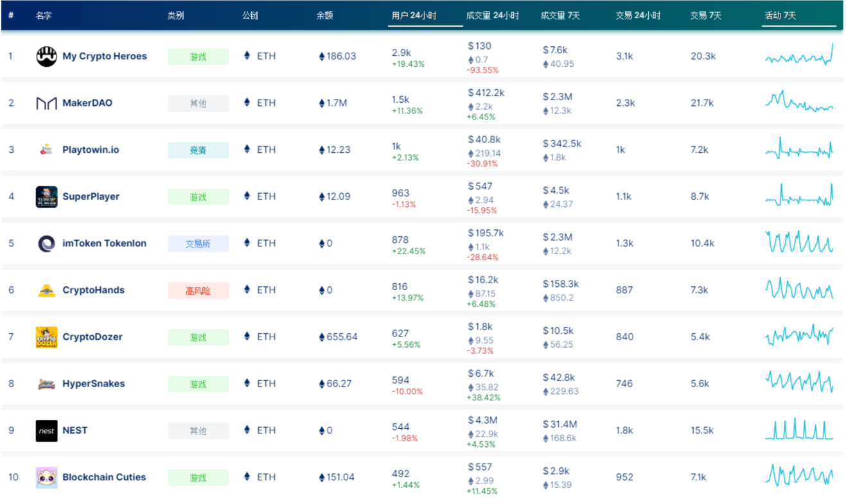Click the HyperSnakes logo icon
Viewport: 846px width, 504px height.
tap(46, 384)
